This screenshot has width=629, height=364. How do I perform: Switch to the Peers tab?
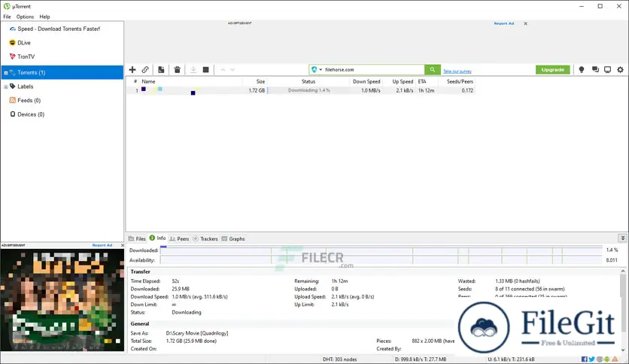[179, 238]
